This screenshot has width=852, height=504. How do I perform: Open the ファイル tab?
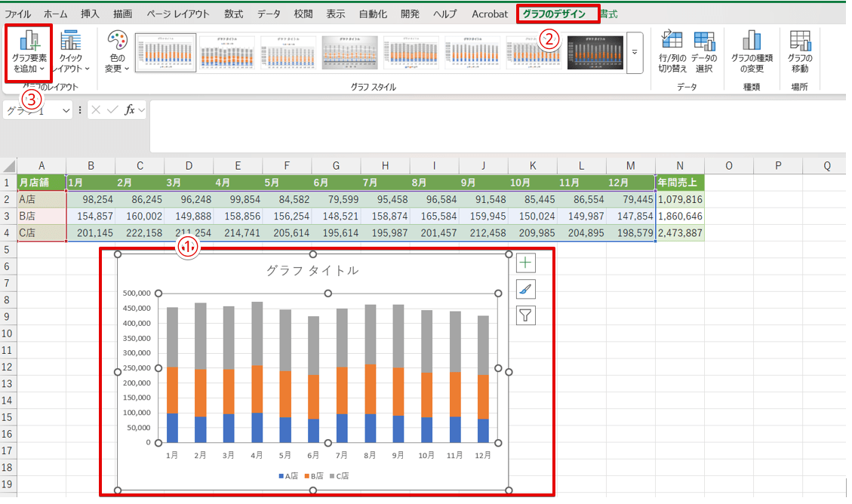[18, 14]
